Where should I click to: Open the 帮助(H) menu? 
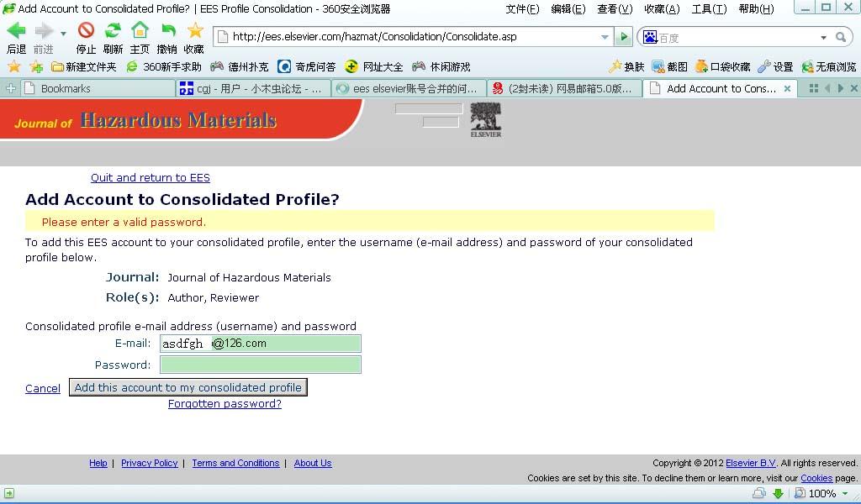point(756,8)
